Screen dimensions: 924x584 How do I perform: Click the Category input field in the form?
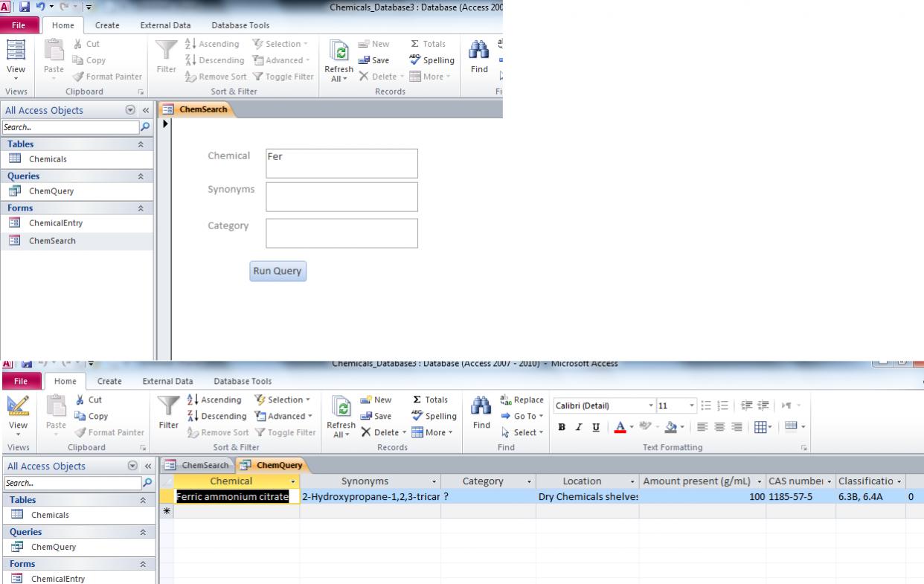(x=341, y=233)
